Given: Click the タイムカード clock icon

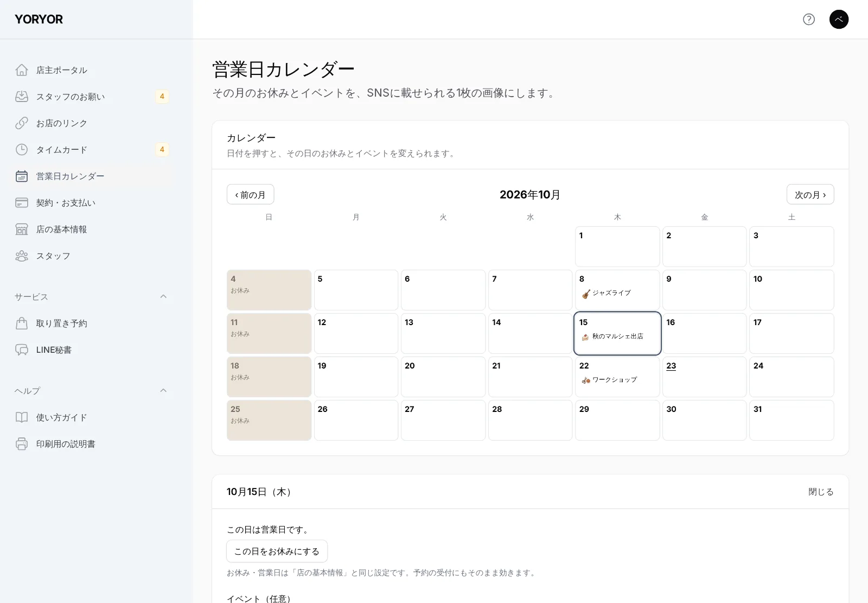Looking at the screenshot, I should pos(22,150).
